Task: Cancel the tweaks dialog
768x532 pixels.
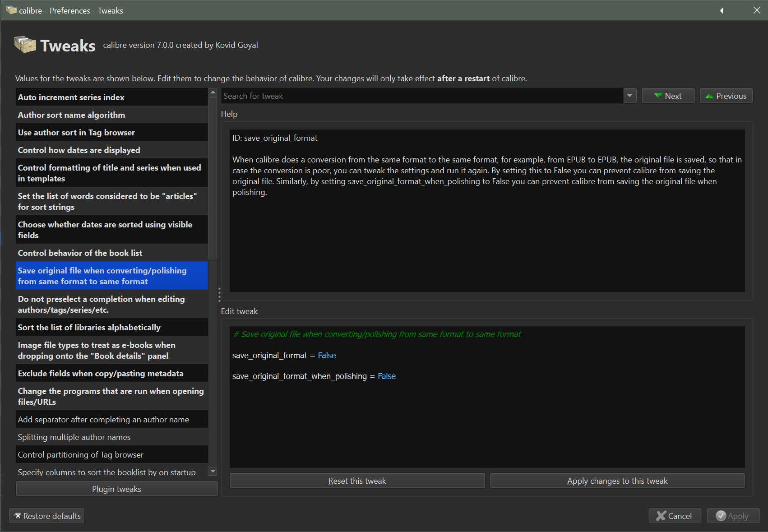Action: (x=675, y=516)
